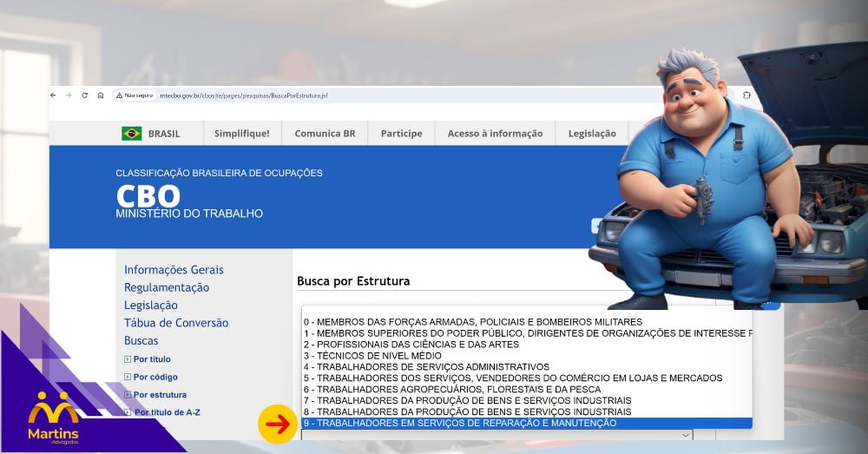Viewport: 868px width, 454px height.
Task: Open the Comunica BR tab
Action: 325,134
